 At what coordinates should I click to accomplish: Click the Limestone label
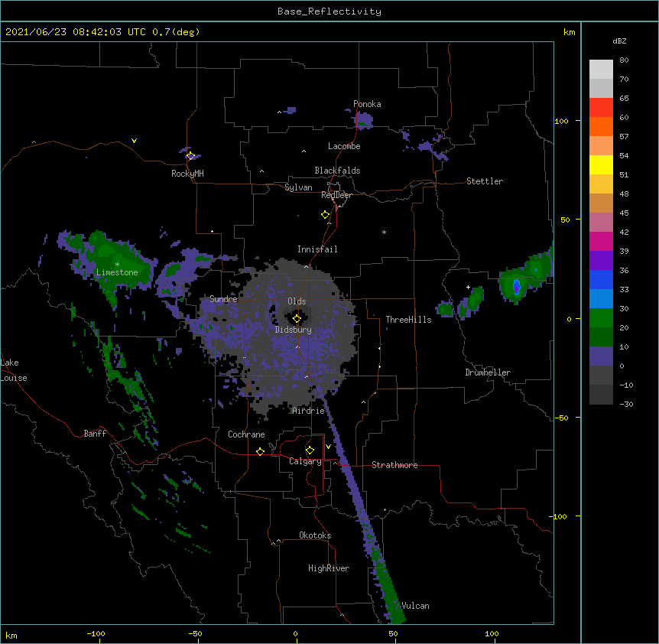117,272
